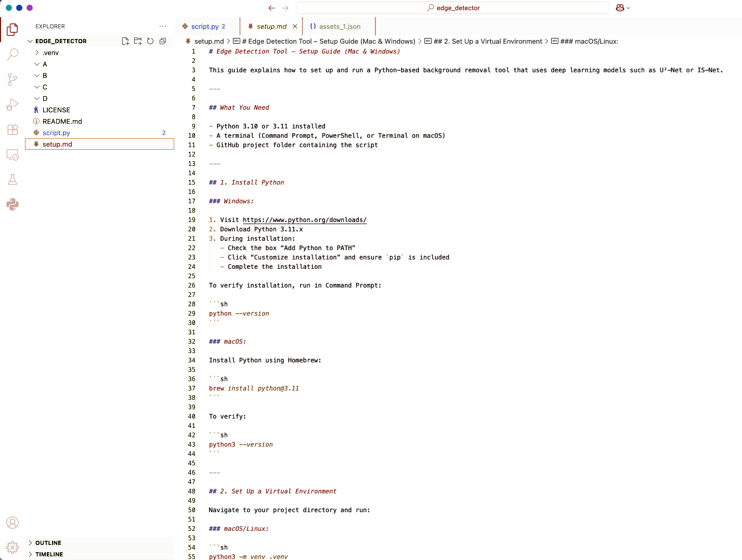Open the Extensions view

(x=12, y=129)
